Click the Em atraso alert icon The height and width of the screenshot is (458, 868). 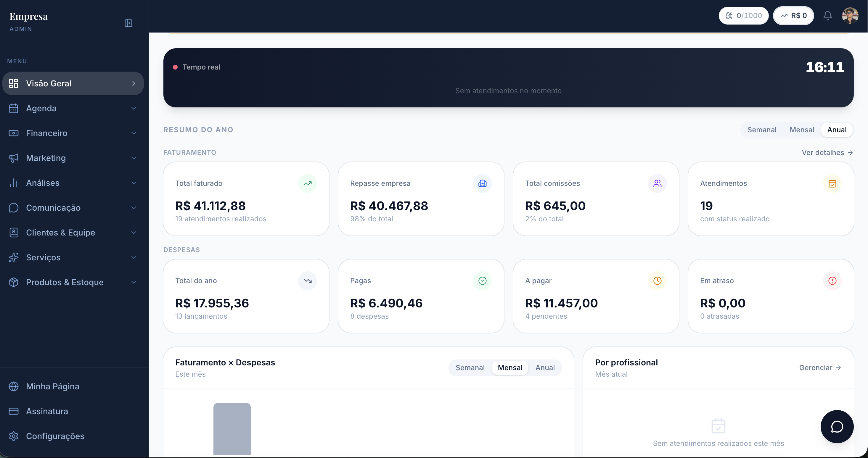click(x=832, y=281)
